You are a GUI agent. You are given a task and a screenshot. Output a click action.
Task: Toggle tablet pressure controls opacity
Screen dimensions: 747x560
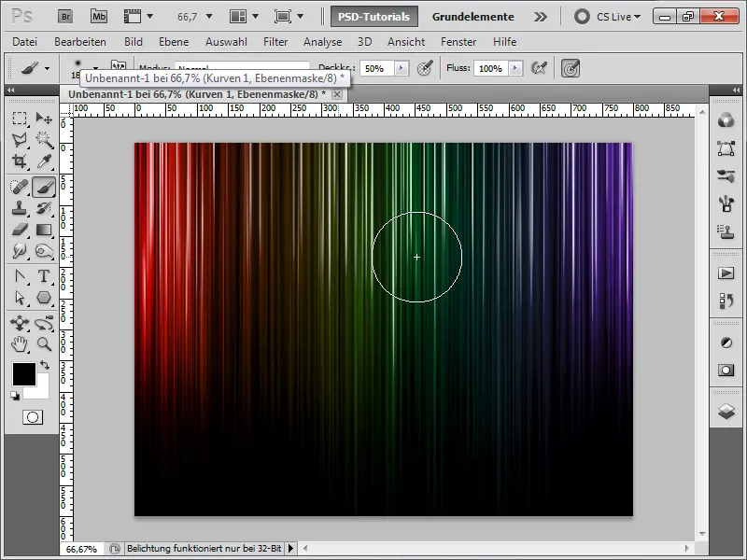[425, 68]
